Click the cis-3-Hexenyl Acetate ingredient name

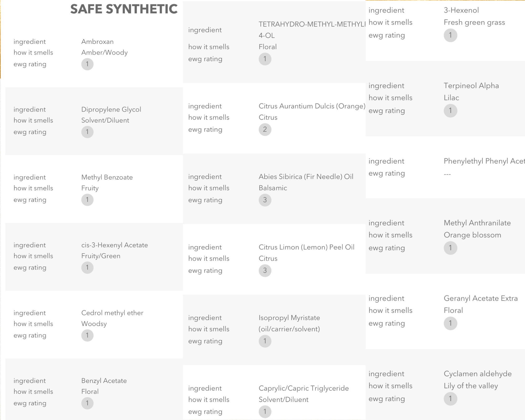click(x=114, y=245)
